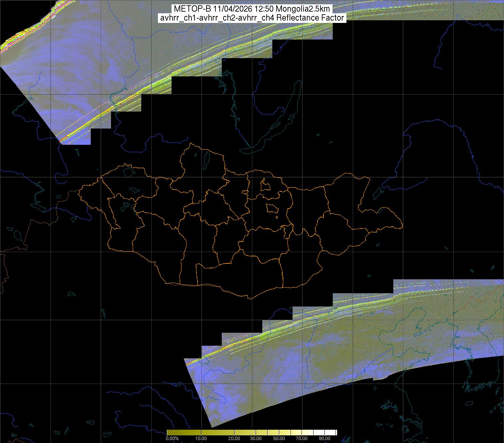Click the 90.00 label on the color bar
This screenshot has height=443, width=504.
tap(325, 438)
